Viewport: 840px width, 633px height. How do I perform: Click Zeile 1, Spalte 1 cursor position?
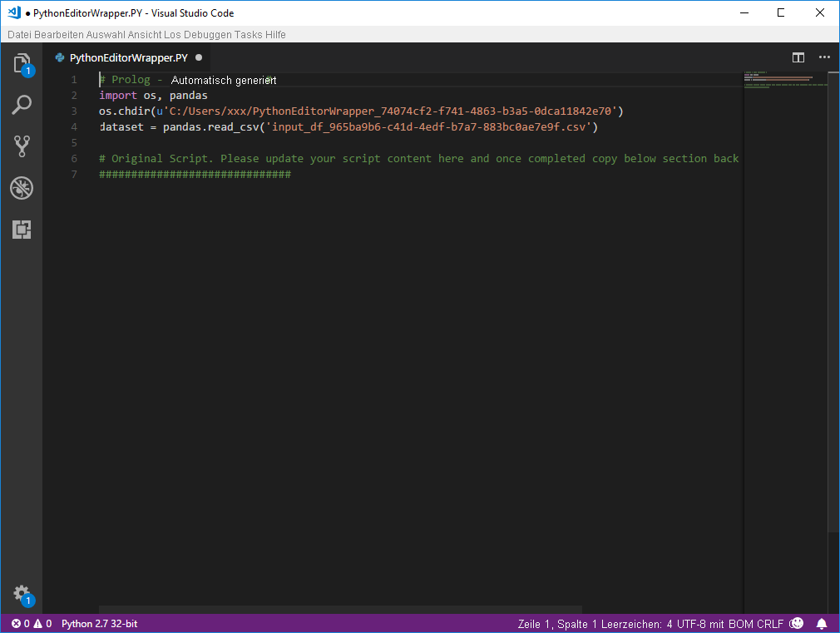click(x=556, y=623)
